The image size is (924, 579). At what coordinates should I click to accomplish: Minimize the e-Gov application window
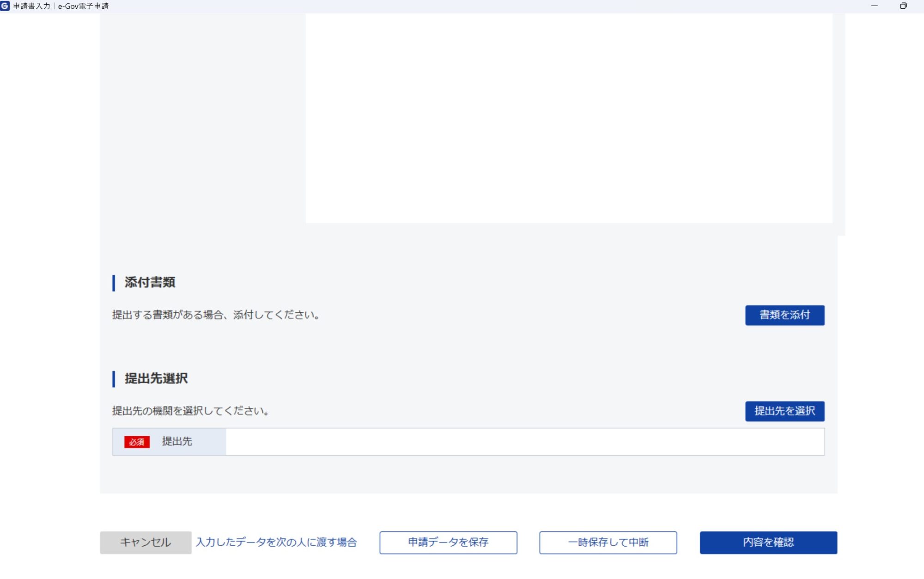pyautogui.click(x=874, y=6)
